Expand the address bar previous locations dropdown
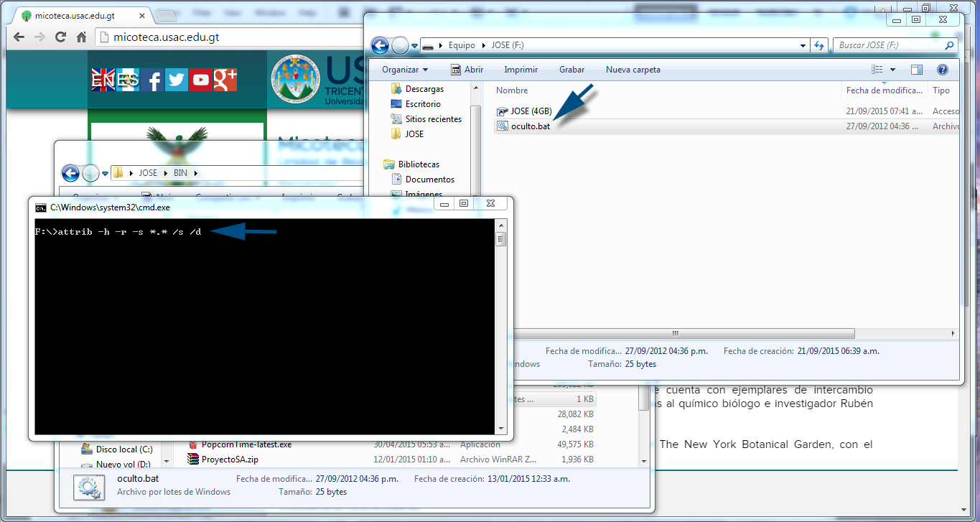980x522 pixels. [x=803, y=45]
